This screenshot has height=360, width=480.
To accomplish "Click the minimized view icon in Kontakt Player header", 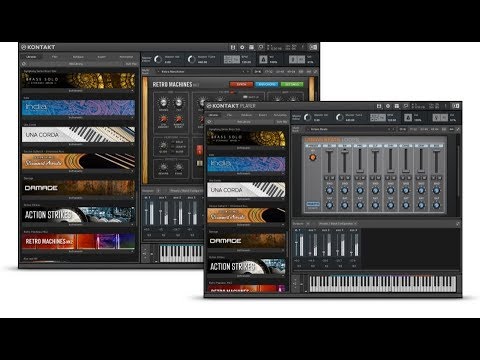I will [x=406, y=106].
